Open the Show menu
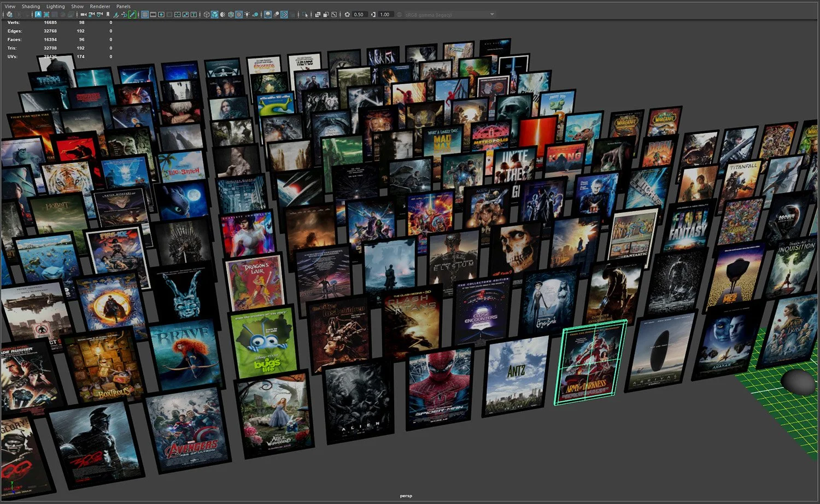The height and width of the screenshot is (504, 820). pos(77,6)
